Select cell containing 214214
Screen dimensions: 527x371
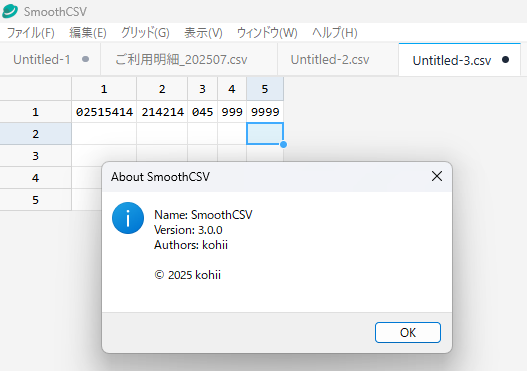[x=162, y=112]
